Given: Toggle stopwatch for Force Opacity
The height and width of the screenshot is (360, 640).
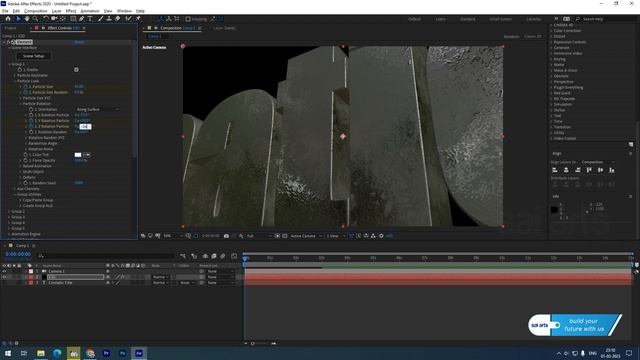Looking at the screenshot, I should point(25,161).
